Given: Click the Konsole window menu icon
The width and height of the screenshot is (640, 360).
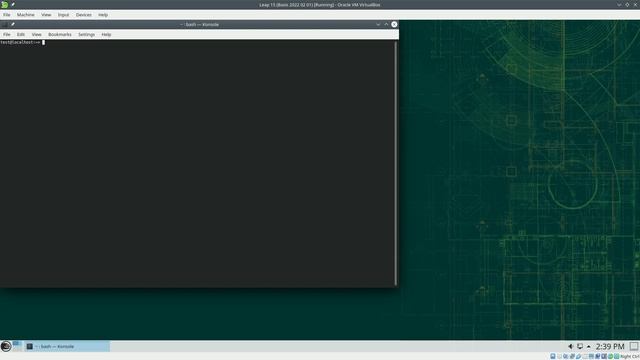Looking at the screenshot, I should tap(4, 24).
